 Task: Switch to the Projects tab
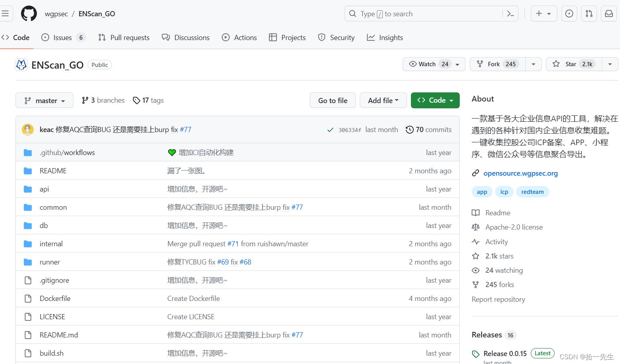click(287, 38)
